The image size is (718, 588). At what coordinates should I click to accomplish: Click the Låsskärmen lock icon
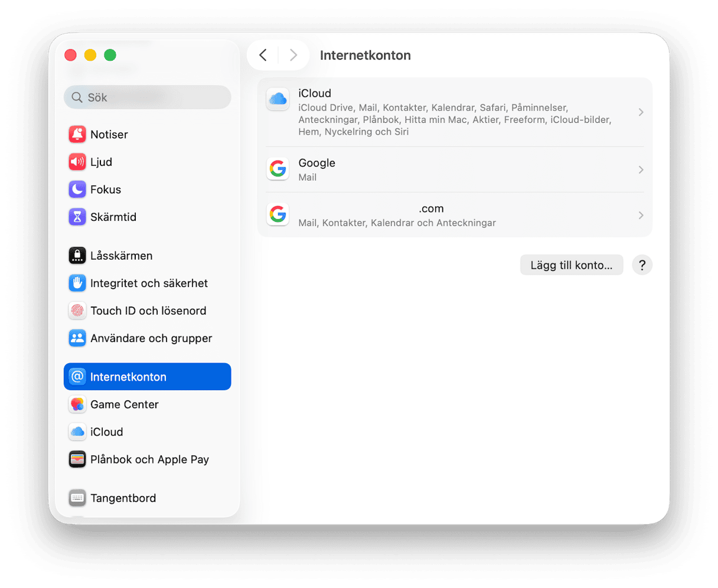(77, 256)
